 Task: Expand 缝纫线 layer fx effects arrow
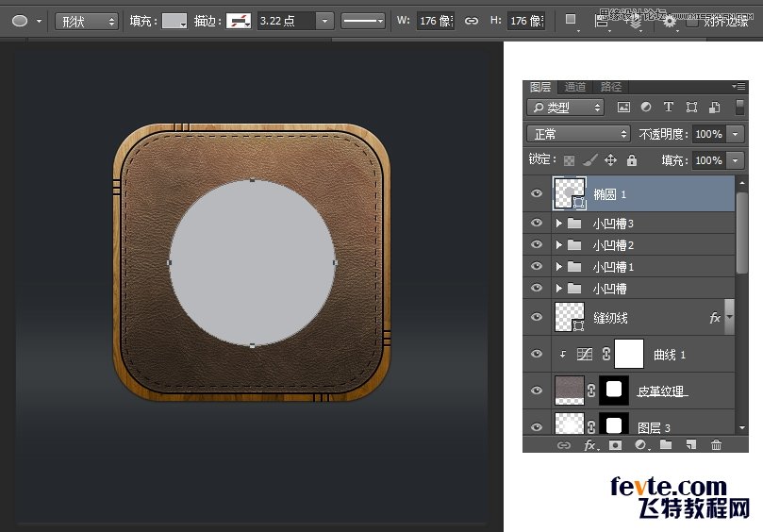click(x=729, y=317)
